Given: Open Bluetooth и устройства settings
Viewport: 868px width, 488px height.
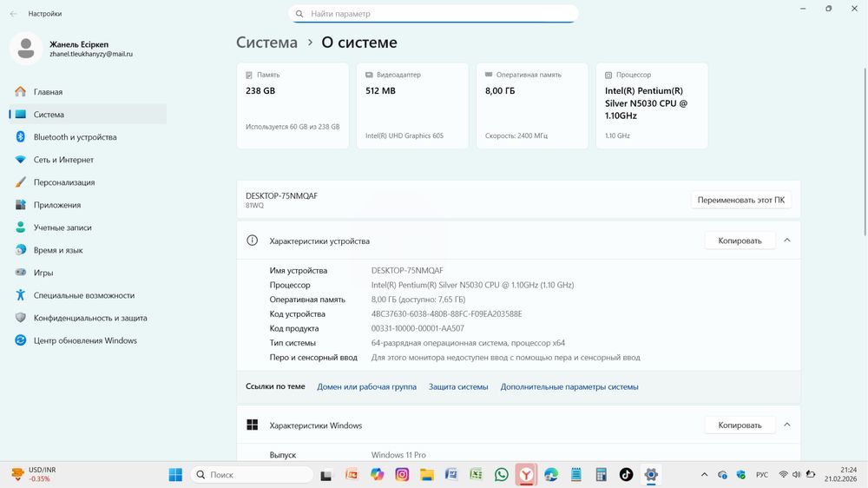Looking at the screenshot, I should [x=88, y=137].
